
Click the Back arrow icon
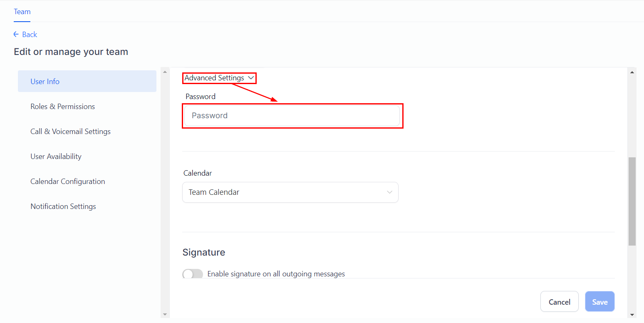pos(16,34)
